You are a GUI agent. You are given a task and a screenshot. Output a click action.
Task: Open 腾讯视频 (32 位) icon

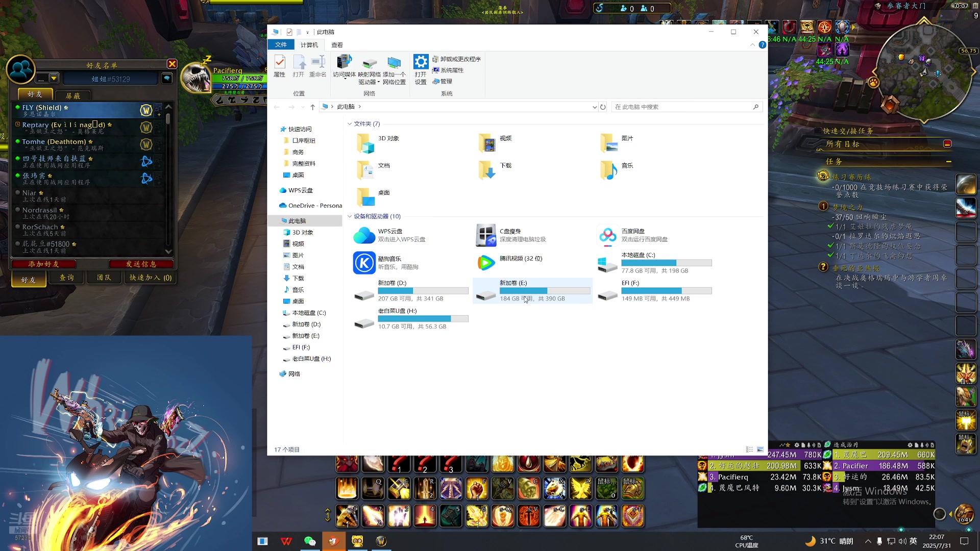[x=486, y=263]
